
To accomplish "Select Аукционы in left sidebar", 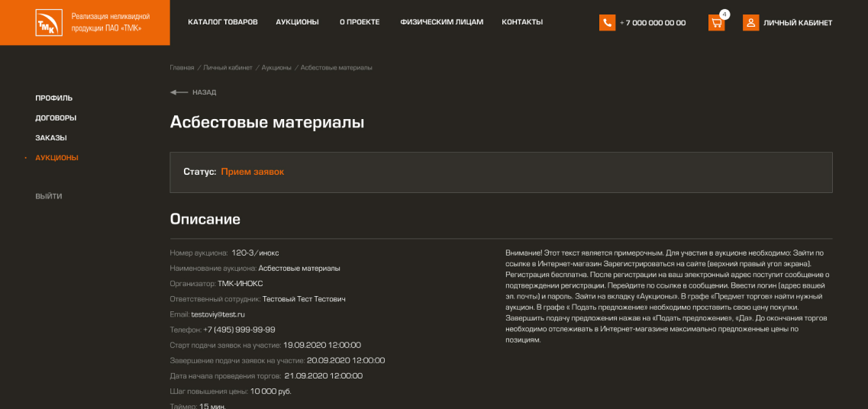I will [x=56, y=158].
